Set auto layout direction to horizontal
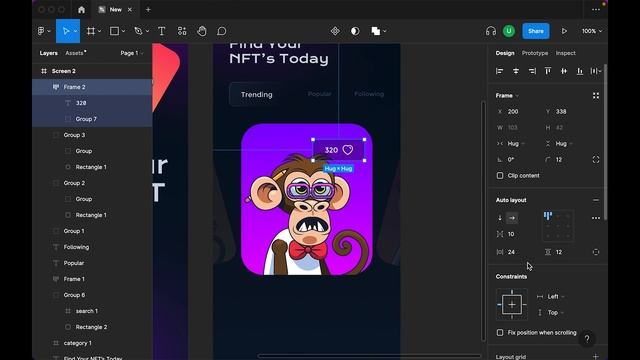The height and width of the screenshot is (360, 640). (512, 218)
